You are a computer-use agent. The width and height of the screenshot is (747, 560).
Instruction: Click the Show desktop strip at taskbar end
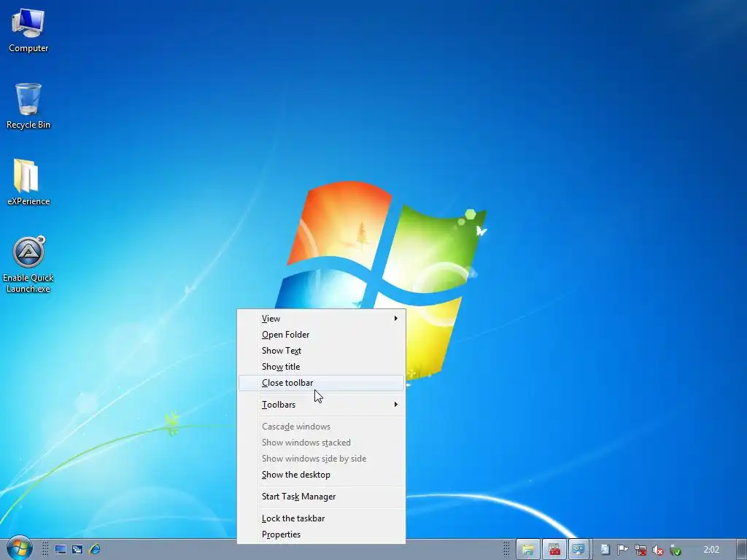coord(742,550)
